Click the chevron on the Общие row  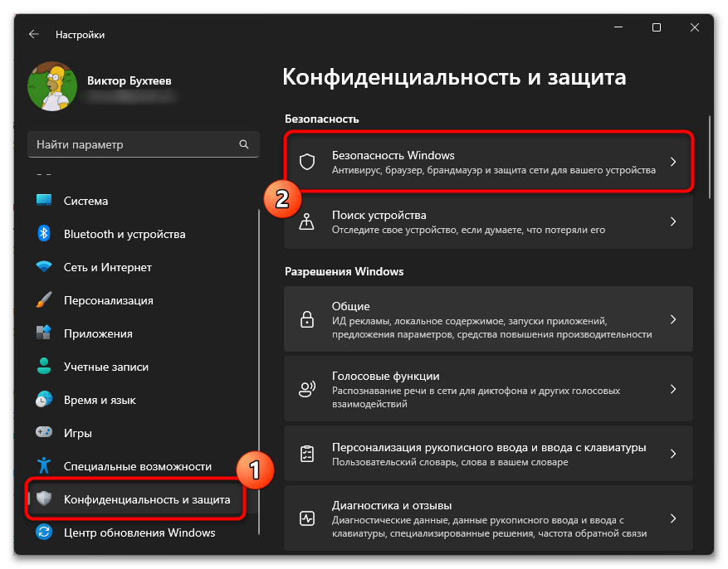coord(673,319)
